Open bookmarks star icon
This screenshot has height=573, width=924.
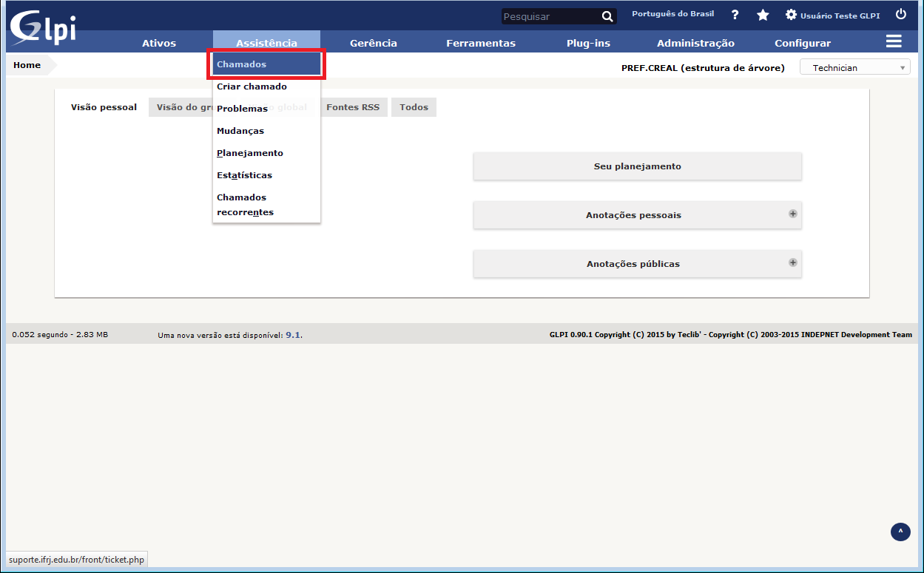click(763, 15)
